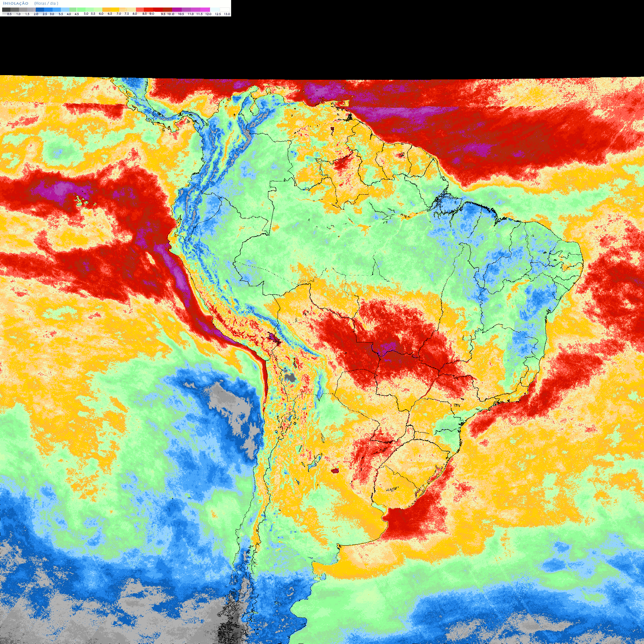This screenshot has width=644, height=644.
Task: Click the '12.5' legend value
Action: tap(218, 14)
